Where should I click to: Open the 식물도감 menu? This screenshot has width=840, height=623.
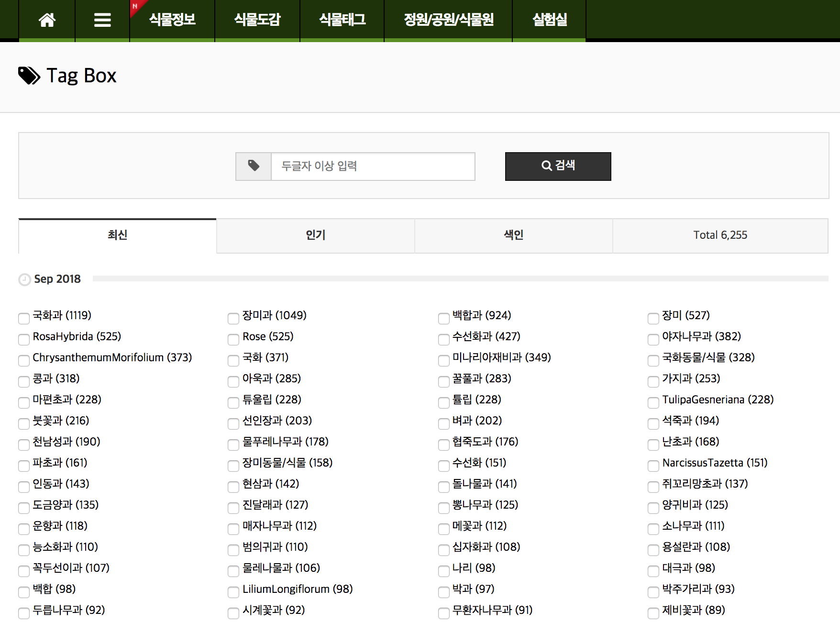(x=257, y=20)
